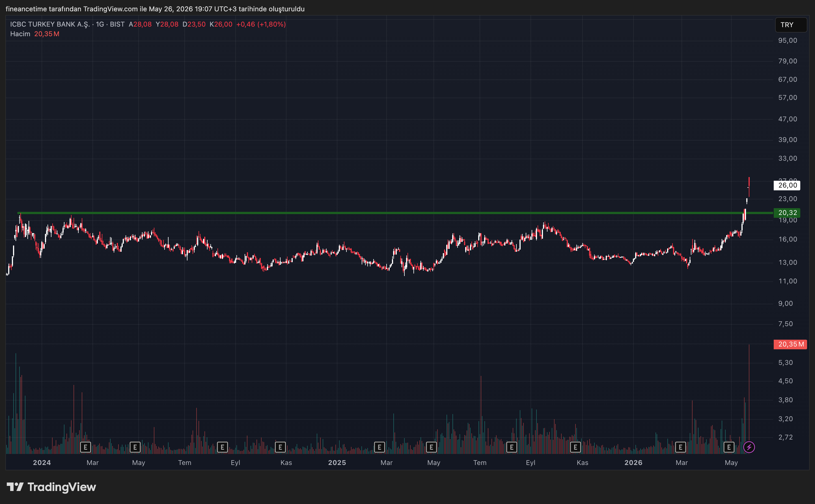
Task: Click the 2025 year label on time axis
Action: pos(337,463)
